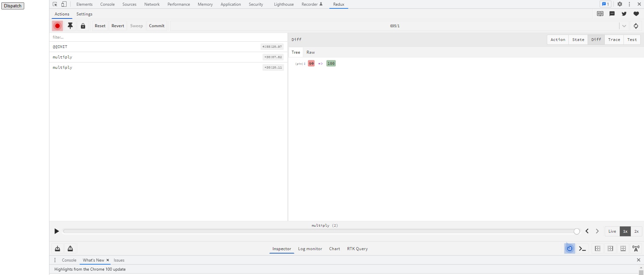Open DevTools three-dot customize menu
Image resolution: width=644 pixels, height=275 pixels.
point(630,4)
